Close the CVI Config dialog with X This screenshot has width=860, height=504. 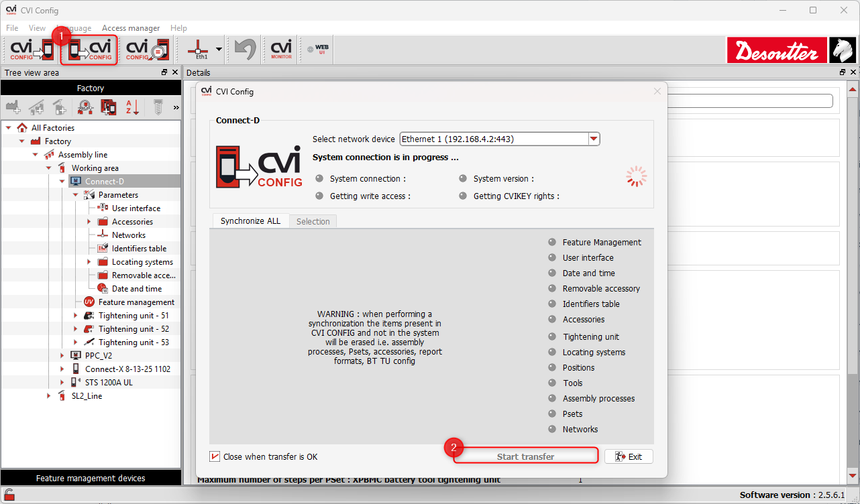coord(657,91)
